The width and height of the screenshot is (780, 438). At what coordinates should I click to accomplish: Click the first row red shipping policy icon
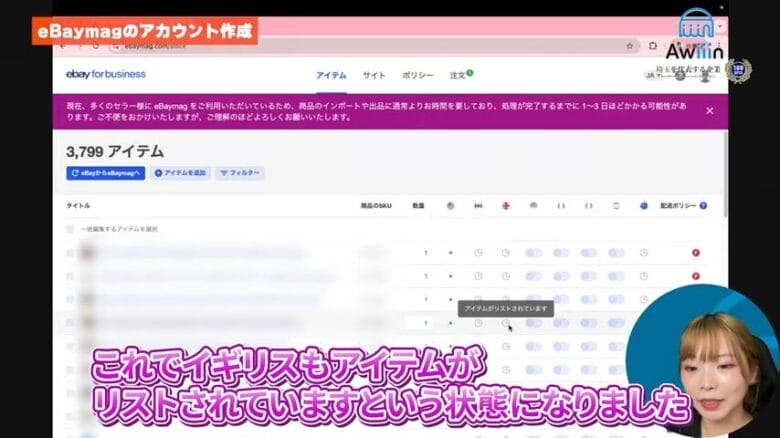tap(695, 253)
